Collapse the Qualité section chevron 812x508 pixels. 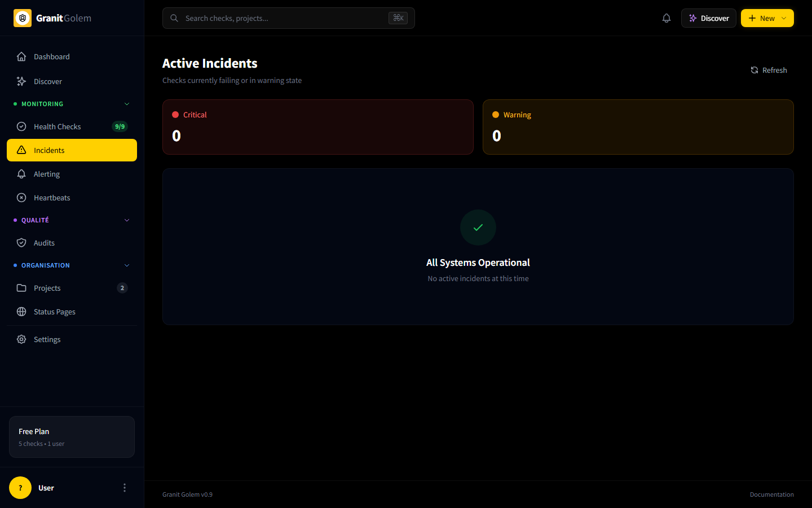(127, 220)
